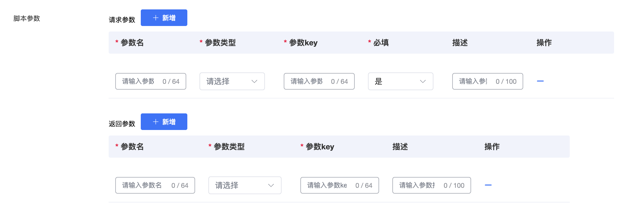Focus the request 描述 input with 0/100 counter
The height and width of the screenshot is (203, 644).
coord(487,81)
